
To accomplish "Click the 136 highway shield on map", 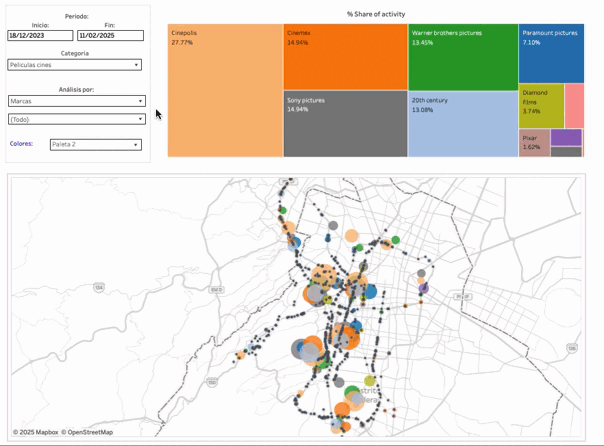I will [572, 348].
